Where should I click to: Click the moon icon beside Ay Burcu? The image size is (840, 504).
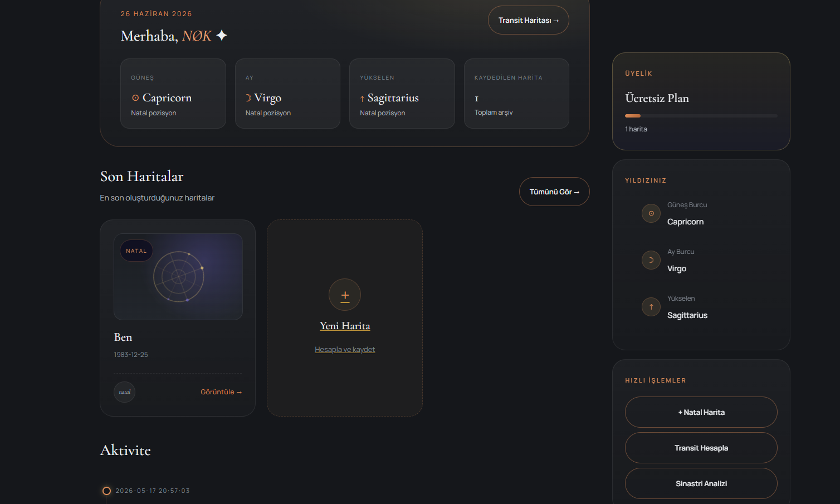pos(651,260)
